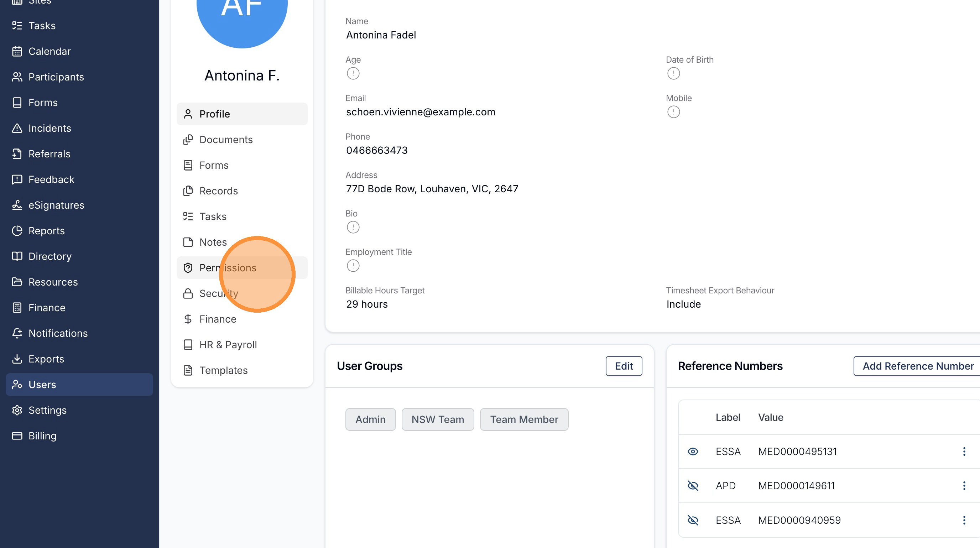The image size is (980, 548).
Task: Open HR & Payroll icon
Action: (188, 345)
